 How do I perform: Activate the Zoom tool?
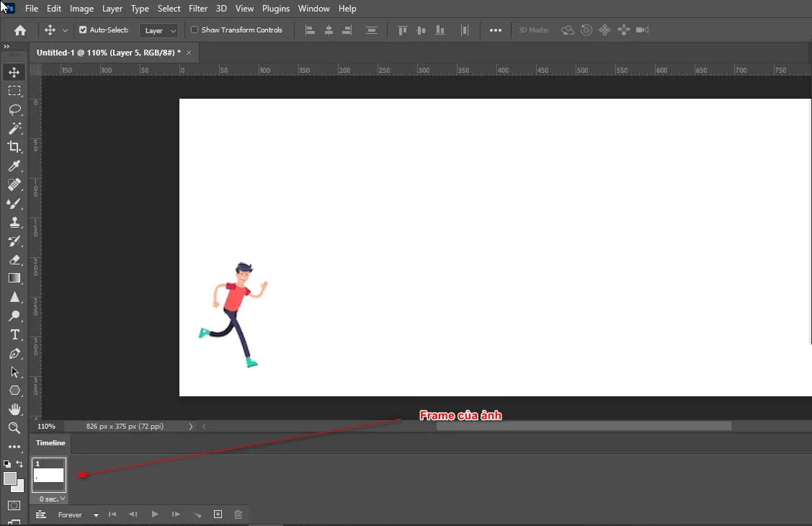coord(14,428)
